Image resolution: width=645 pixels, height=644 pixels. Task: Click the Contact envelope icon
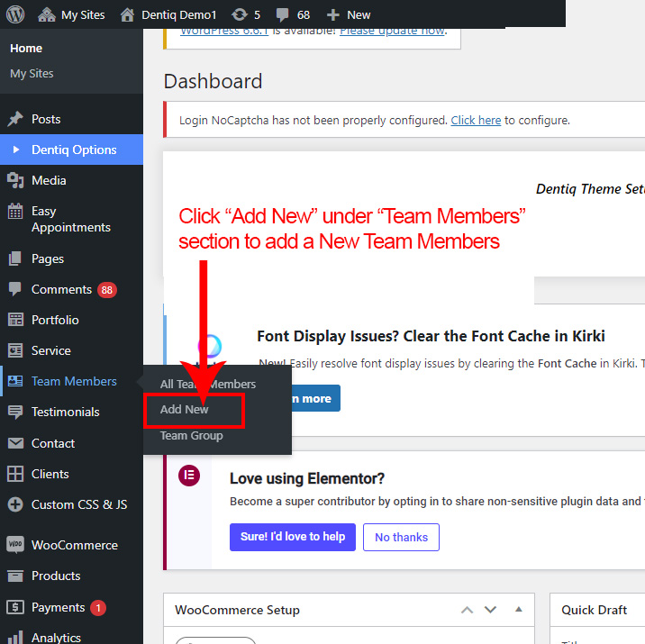15,443
